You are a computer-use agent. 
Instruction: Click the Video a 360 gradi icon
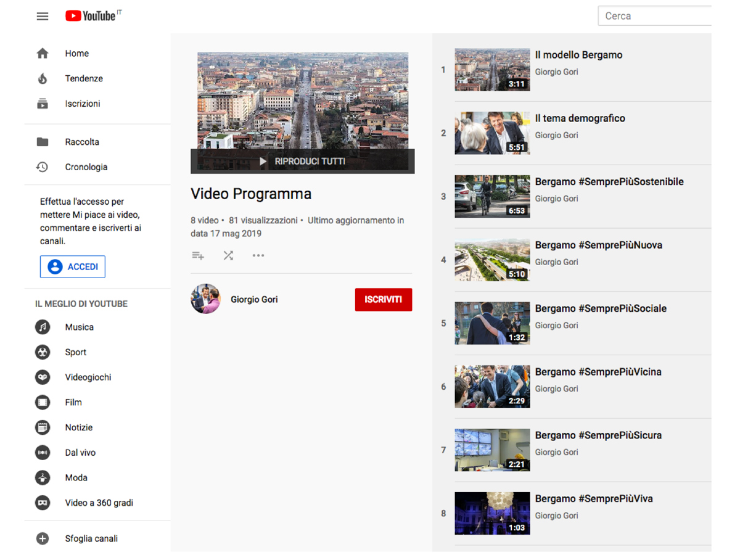43,503
